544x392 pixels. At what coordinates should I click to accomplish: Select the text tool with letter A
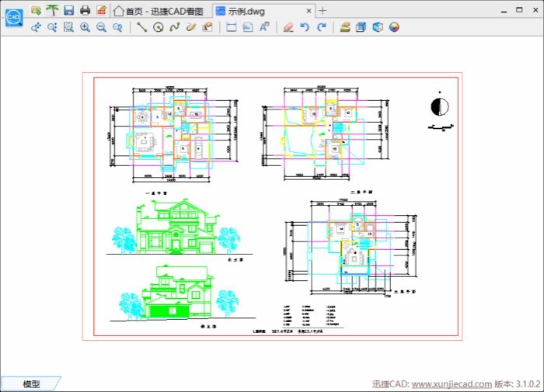264,27
